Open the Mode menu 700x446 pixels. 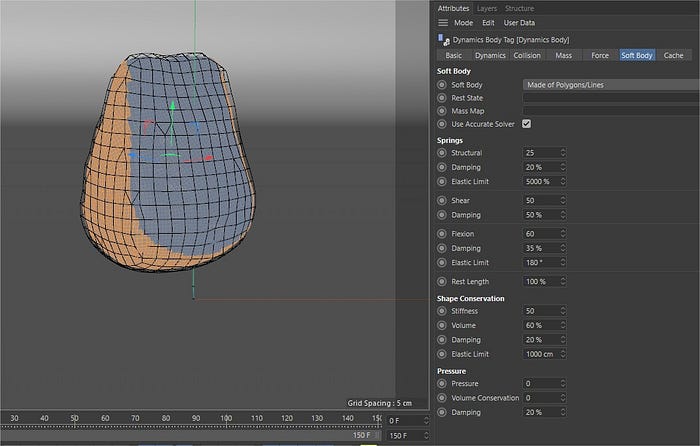click(x=463, y=23)
